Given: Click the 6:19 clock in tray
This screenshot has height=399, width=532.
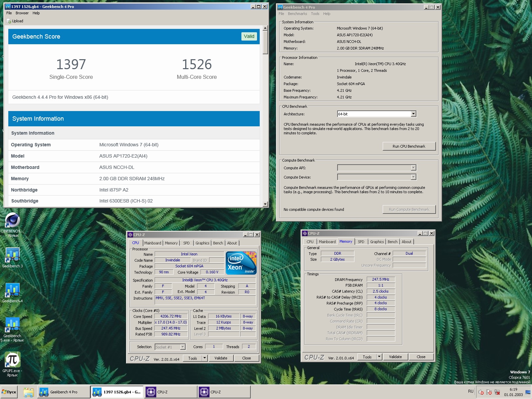Looking at the screenshot, I should [513, 389].
